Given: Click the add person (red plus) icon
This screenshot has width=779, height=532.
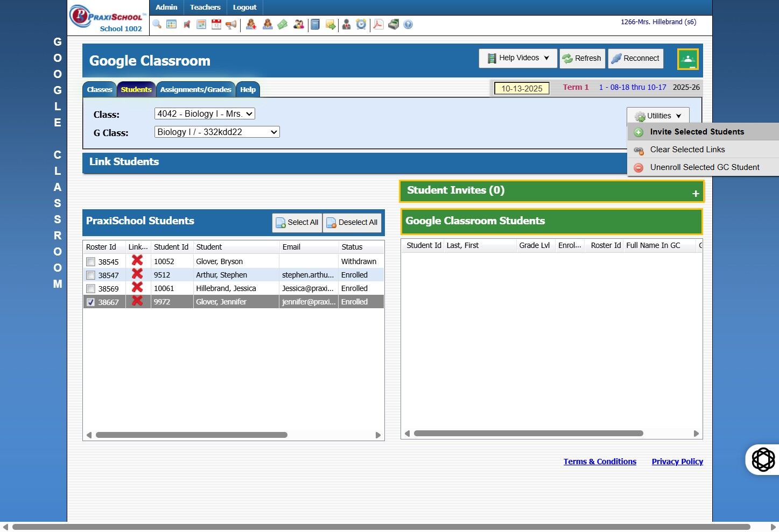Looking at the screenshot, I should tap(251, 24).
